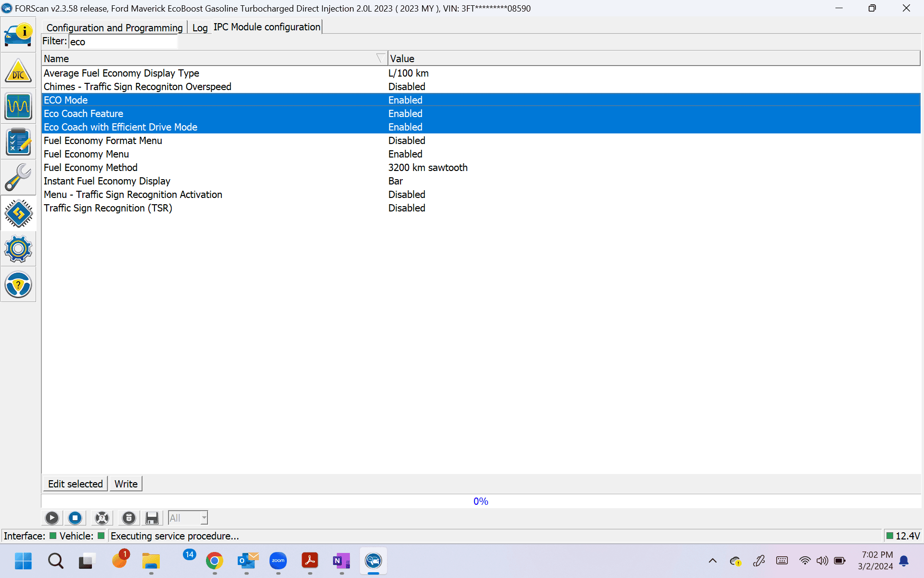Select the Fuel Economy Menu row
924x578 pixels.
481,154
